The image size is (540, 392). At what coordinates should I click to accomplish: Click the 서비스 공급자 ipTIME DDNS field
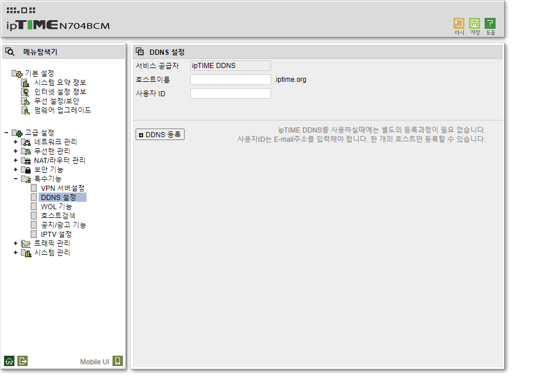point(231,66)
